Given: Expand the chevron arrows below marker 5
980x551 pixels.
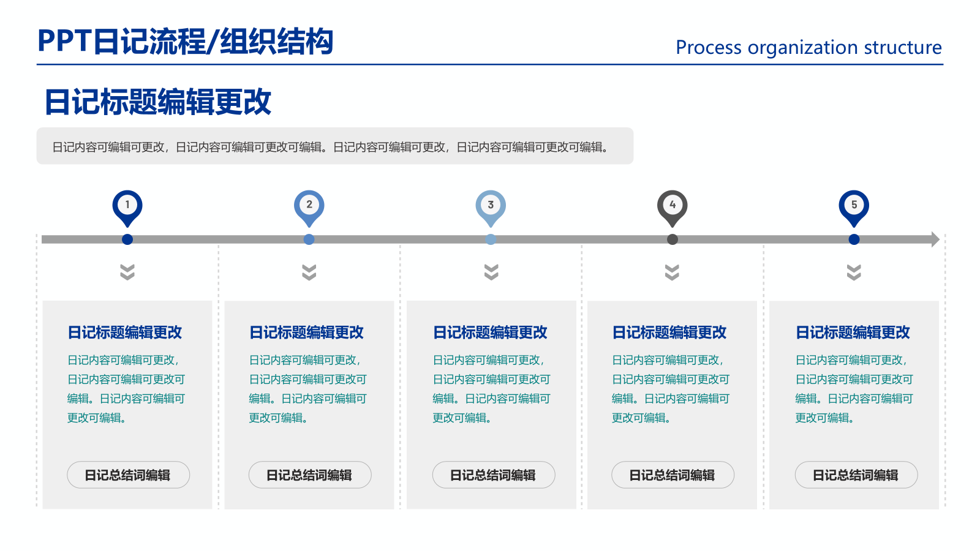Looking at the screenshot, I should click(x=854, y=273).
